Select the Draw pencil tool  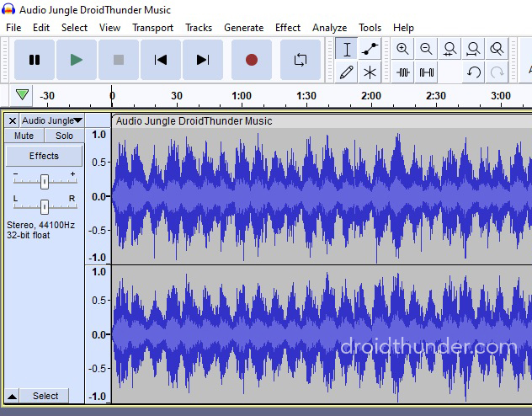click(347, 72)
